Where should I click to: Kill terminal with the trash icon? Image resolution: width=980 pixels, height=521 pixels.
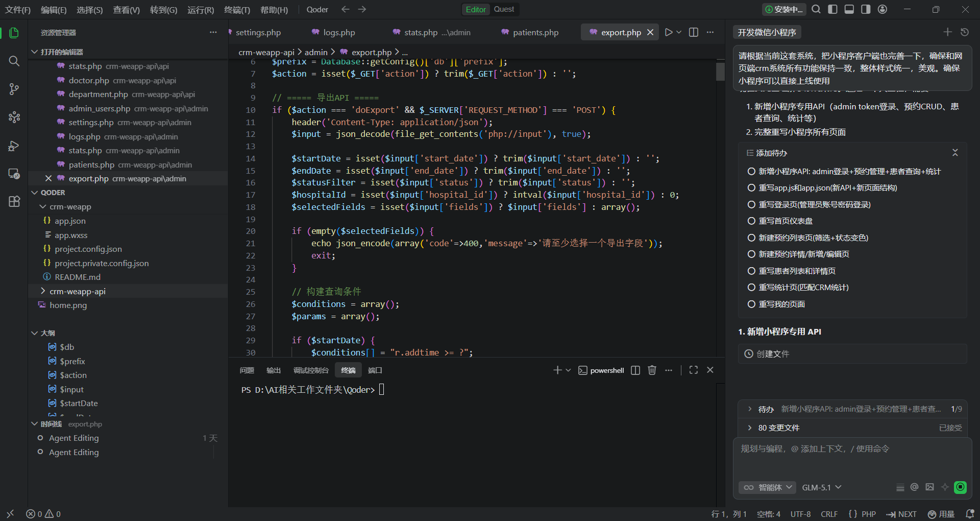pyautogui.click(x=652, y=370)
